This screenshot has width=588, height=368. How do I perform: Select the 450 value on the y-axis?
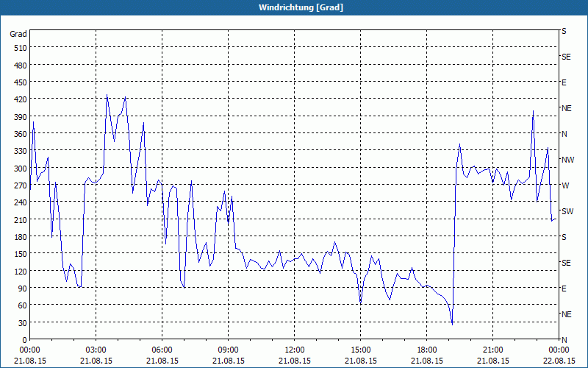(x=20, y=82)
